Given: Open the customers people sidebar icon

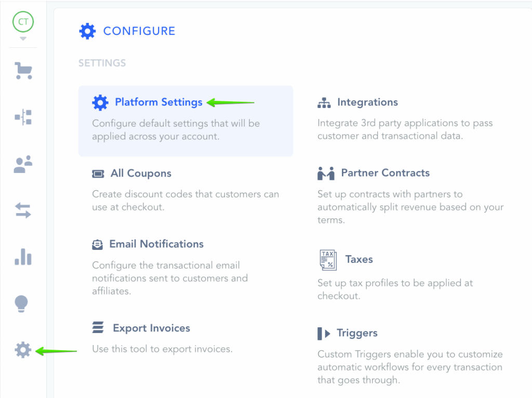Looking at the screenshot, I should 23,164.
